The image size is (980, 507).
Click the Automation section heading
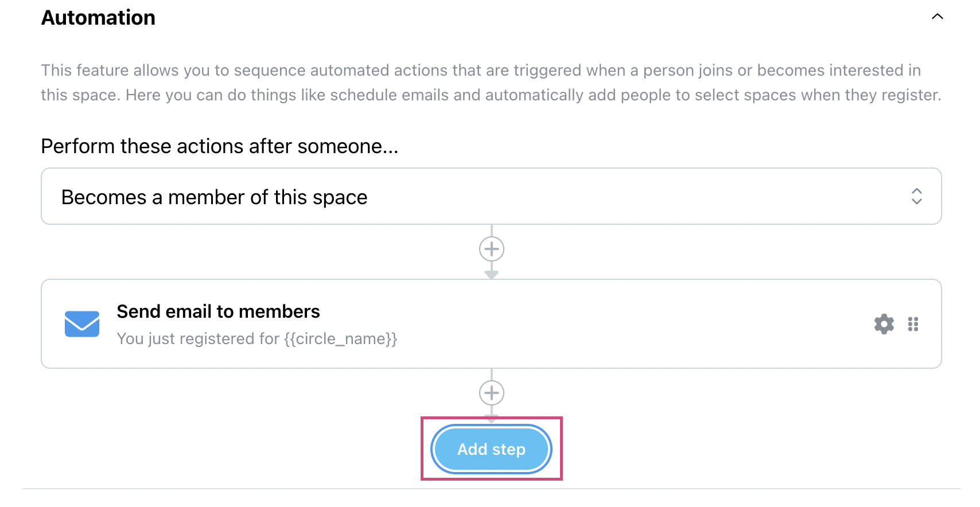pos(98,18)
